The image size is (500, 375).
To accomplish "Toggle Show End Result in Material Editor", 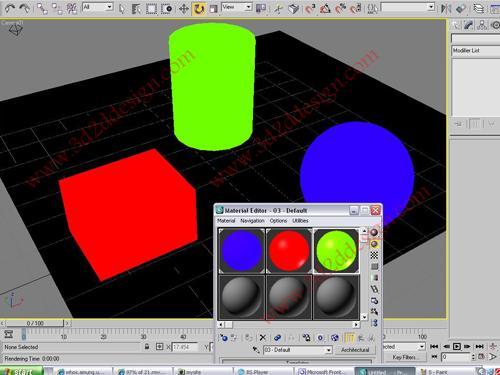I will [349, 338].
